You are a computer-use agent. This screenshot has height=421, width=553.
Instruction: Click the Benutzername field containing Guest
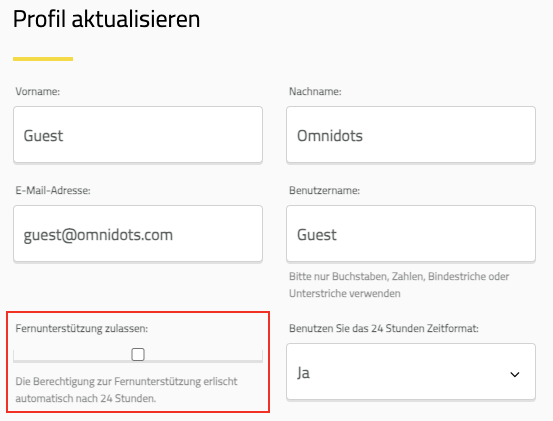coord(411,234)
